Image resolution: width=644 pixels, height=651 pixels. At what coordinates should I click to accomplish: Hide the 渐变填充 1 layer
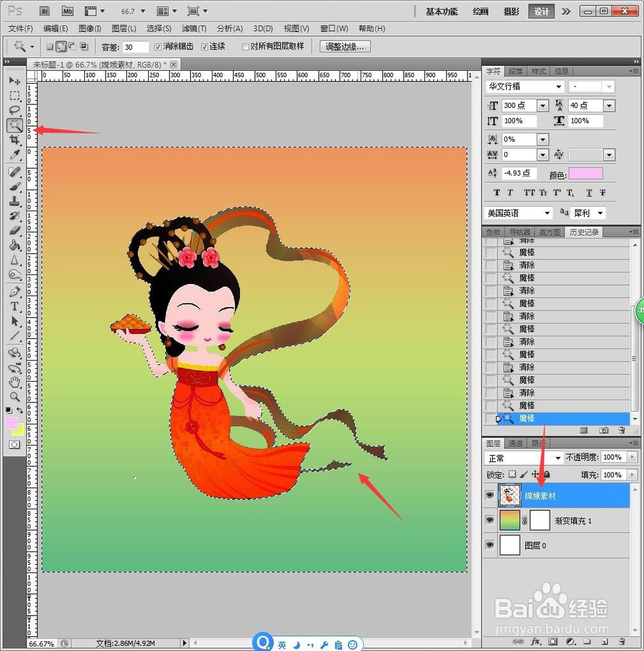point(490,520)
